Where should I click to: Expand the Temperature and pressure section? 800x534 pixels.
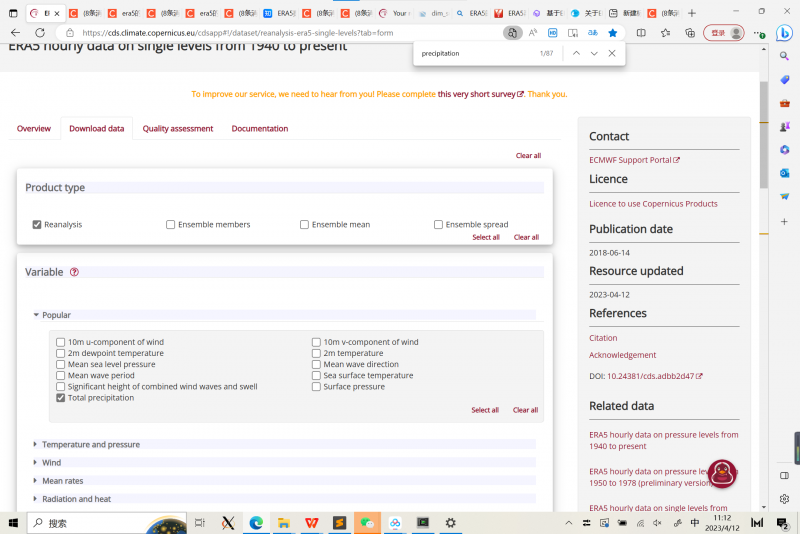tap(90, 445)
